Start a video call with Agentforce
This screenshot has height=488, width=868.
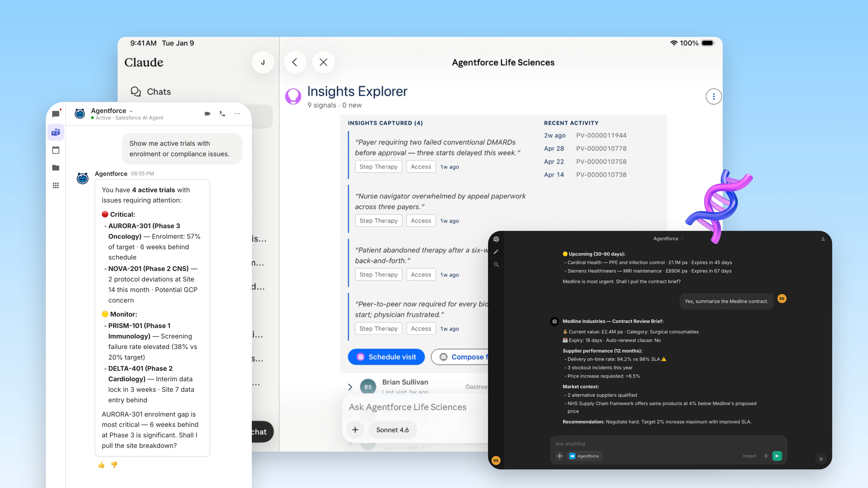click(208, 114)
